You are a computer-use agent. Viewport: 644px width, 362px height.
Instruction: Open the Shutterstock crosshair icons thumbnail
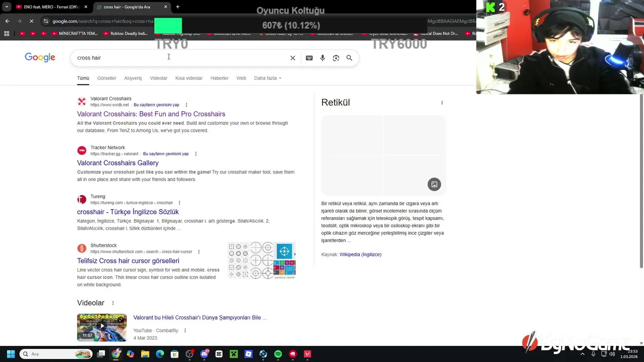point(262,260)
